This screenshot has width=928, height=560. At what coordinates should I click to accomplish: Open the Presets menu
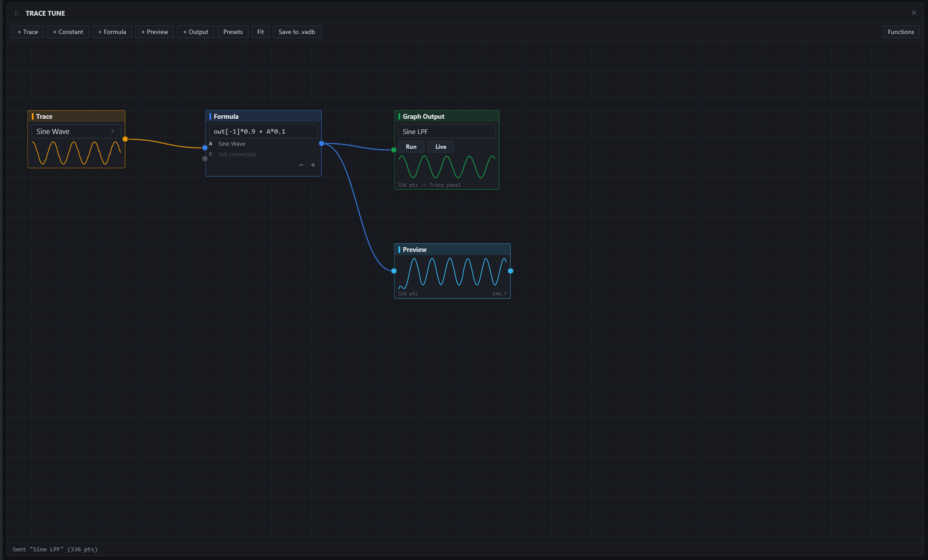(x=233, y=32)
